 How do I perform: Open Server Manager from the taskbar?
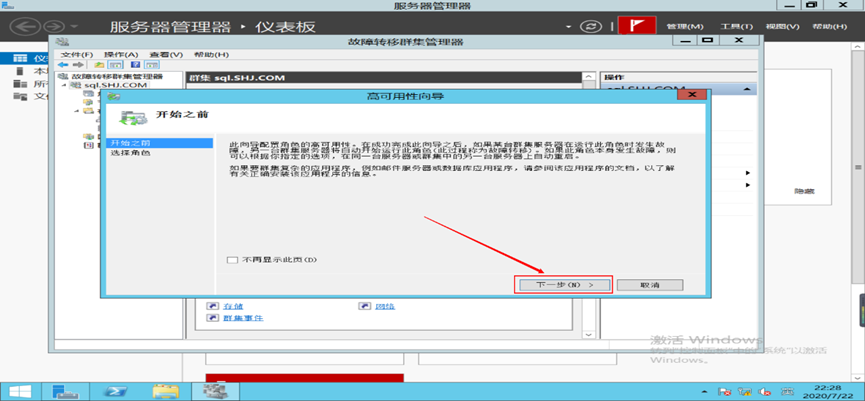pos(66,392)
